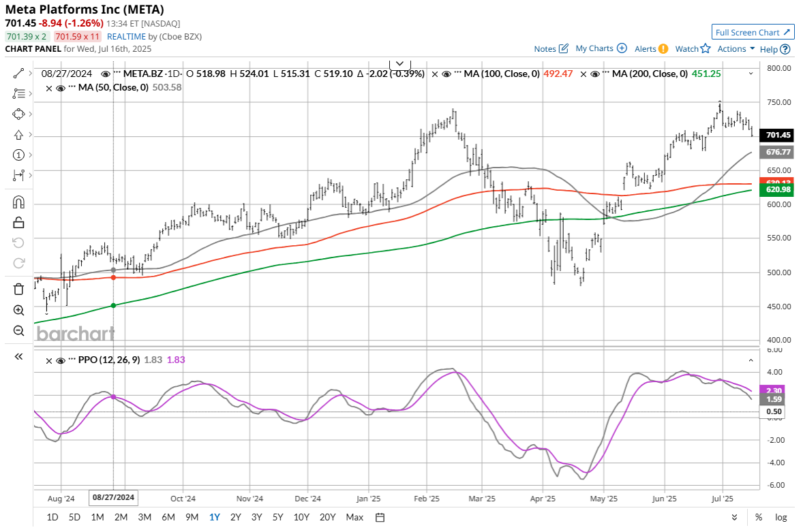This screenshot has width=803, height=532.
Task: Toggle visibility of META.BZ price series
Action: (x=106, y=74)
